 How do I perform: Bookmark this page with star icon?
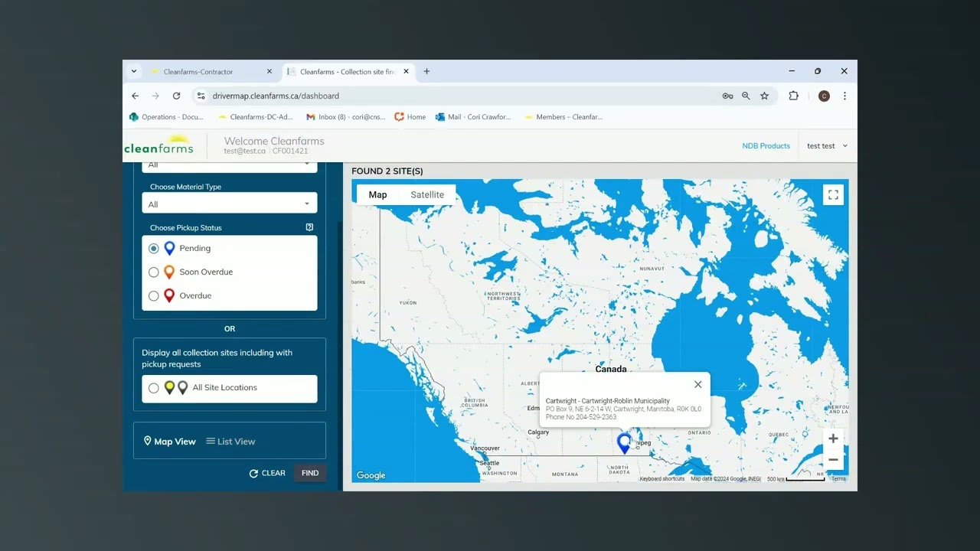764,96
